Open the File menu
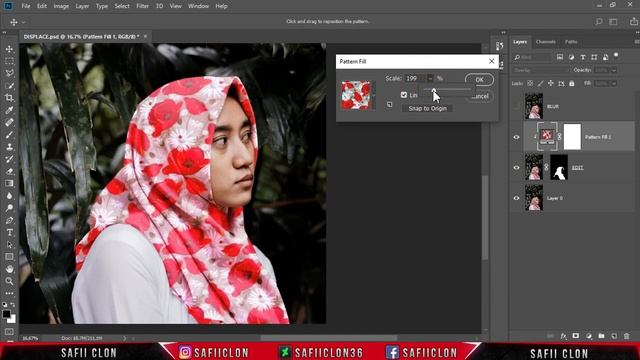The image size is (640, 360). coord(26,6)
